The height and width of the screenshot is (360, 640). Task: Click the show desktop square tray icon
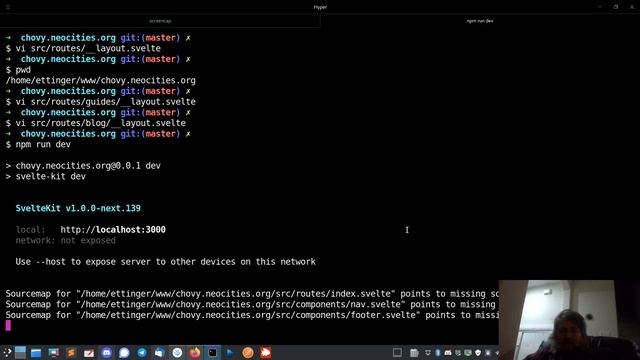pyautogui.click(x=397, y=352)
